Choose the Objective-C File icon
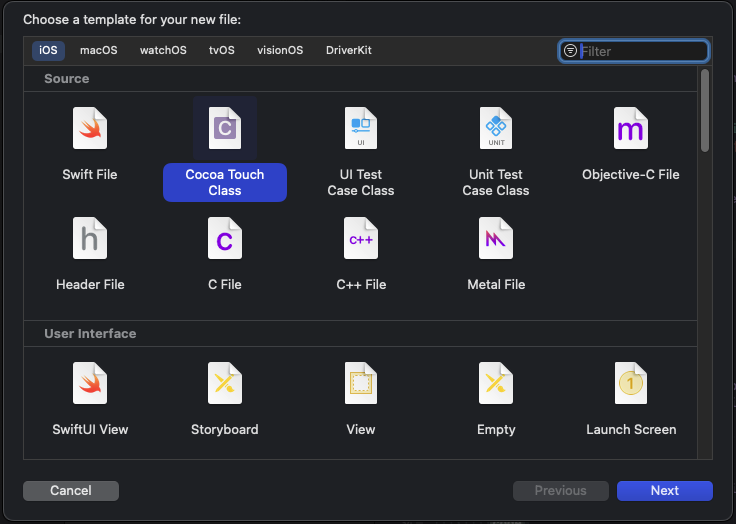 click(x=631, y=128)
